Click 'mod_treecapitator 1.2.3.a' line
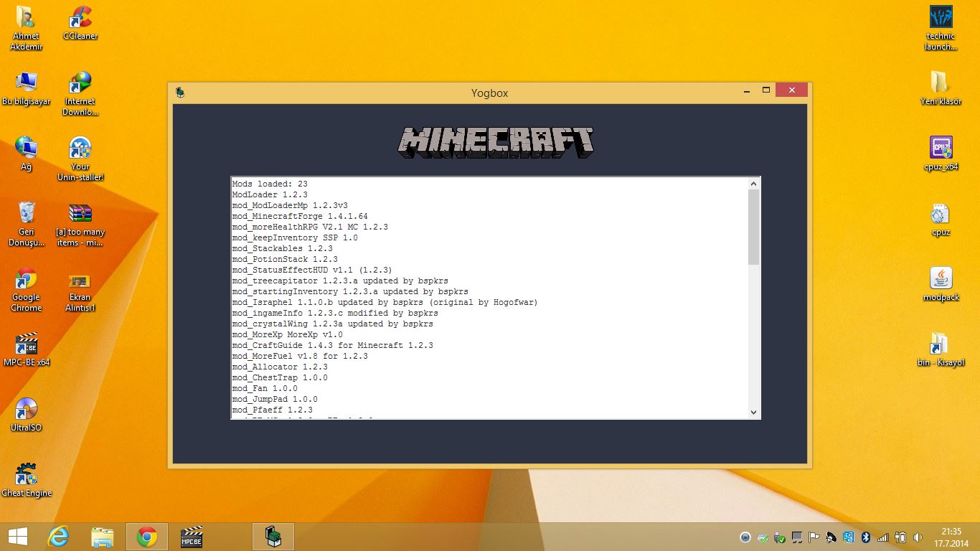The image size is (980, 551). (x=340, y=281)
